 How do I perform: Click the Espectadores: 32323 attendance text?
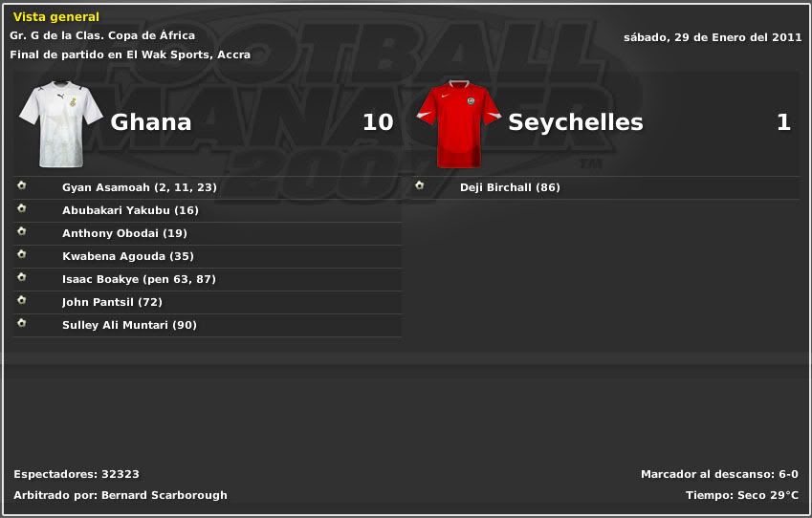(x=77, y=474)
